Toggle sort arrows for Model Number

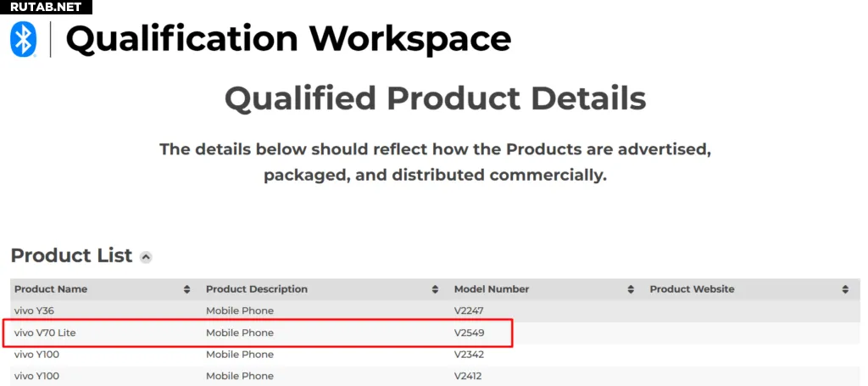631,289
